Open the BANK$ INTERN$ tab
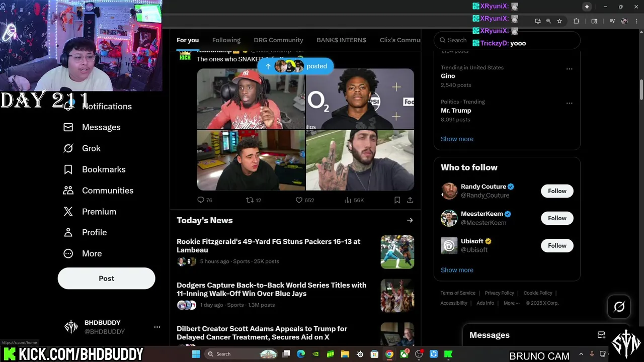 click(x=341, y=40)
